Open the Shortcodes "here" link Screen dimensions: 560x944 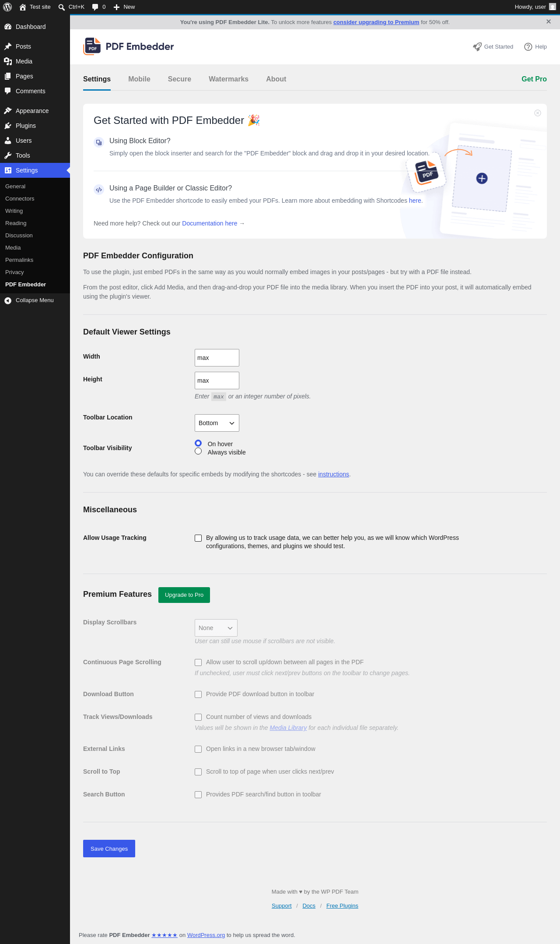[415, 201]
